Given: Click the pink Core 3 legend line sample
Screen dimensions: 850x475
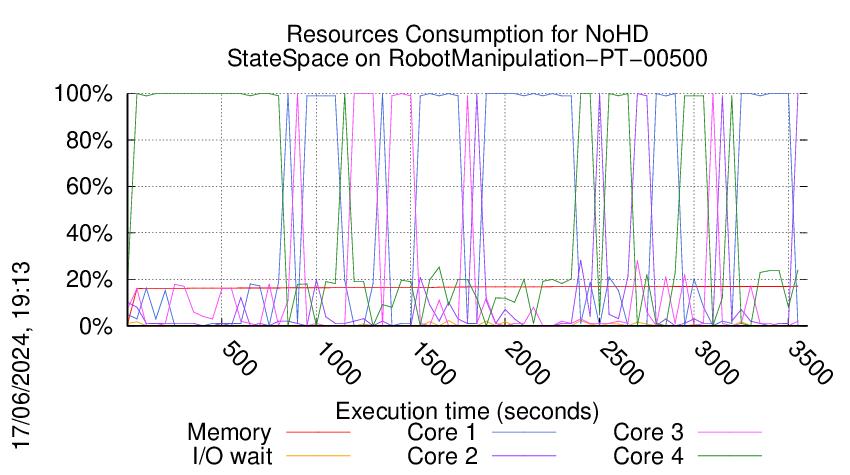Looking at the screenshot, I should point(730,433).
